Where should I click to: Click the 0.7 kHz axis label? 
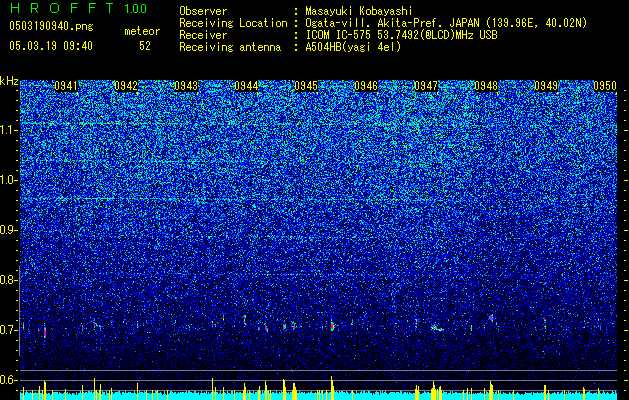8,330
